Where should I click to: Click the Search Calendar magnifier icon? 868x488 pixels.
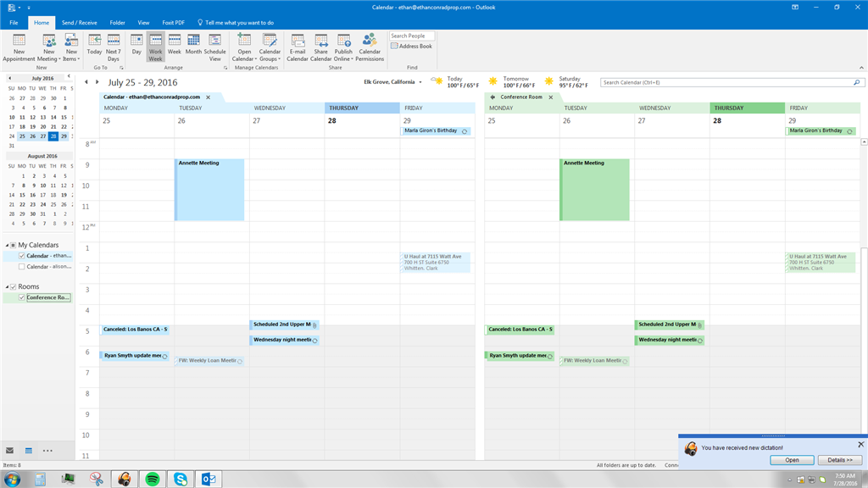(x=857, y=82)
